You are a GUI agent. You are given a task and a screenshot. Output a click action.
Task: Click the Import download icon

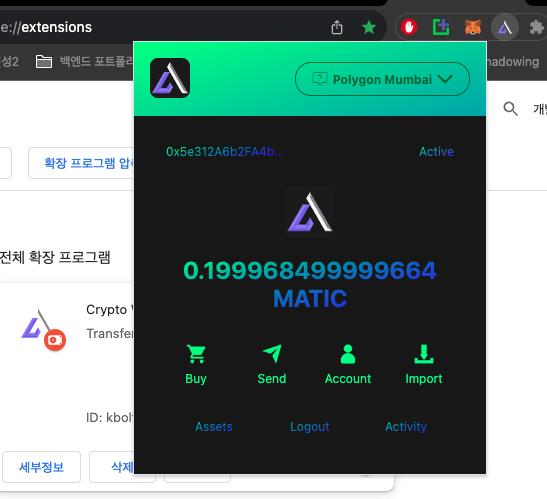424,354
